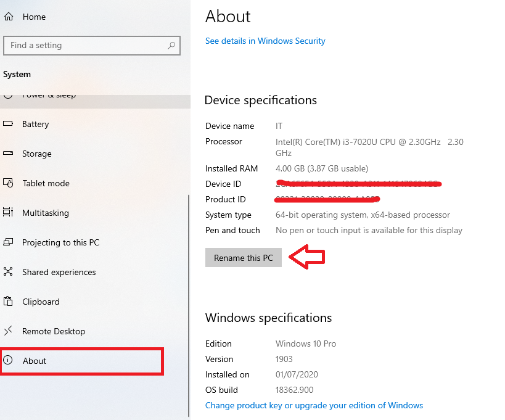The height and width of the screenshot is (420, 505).
Task: Switch to the About section
Action: pos(35,361)
